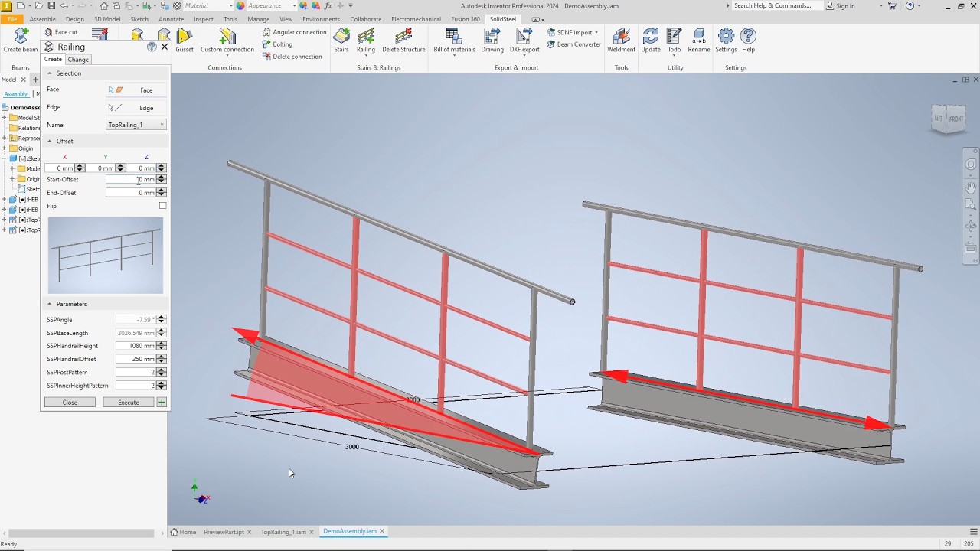This screenshot has width=980, height=551.
Task: Select the Face cut tool
Action: click(x=60, y=32)
